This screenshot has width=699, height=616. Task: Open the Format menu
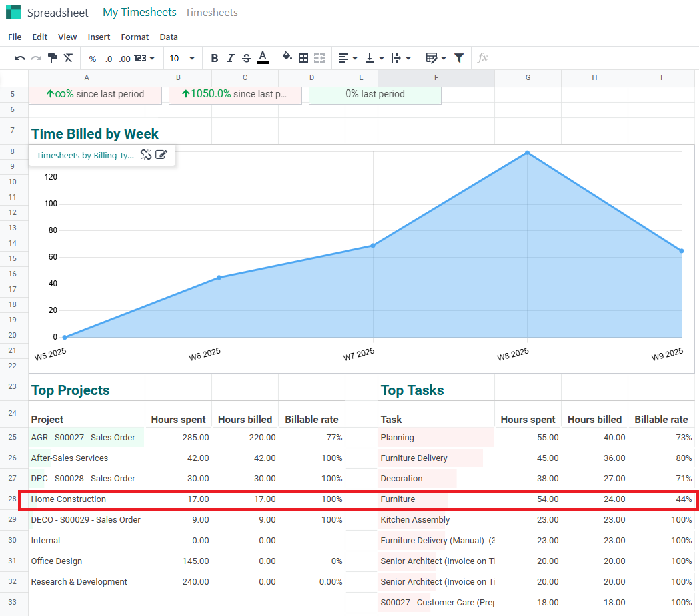(135, 37)
